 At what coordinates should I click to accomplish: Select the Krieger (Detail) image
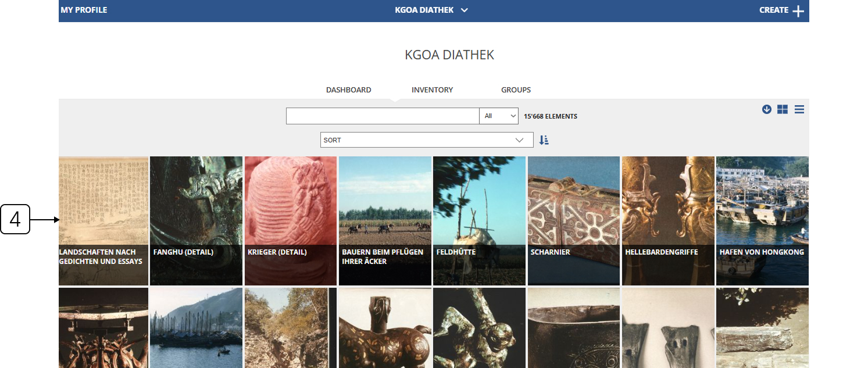click(x=290, y=220)
